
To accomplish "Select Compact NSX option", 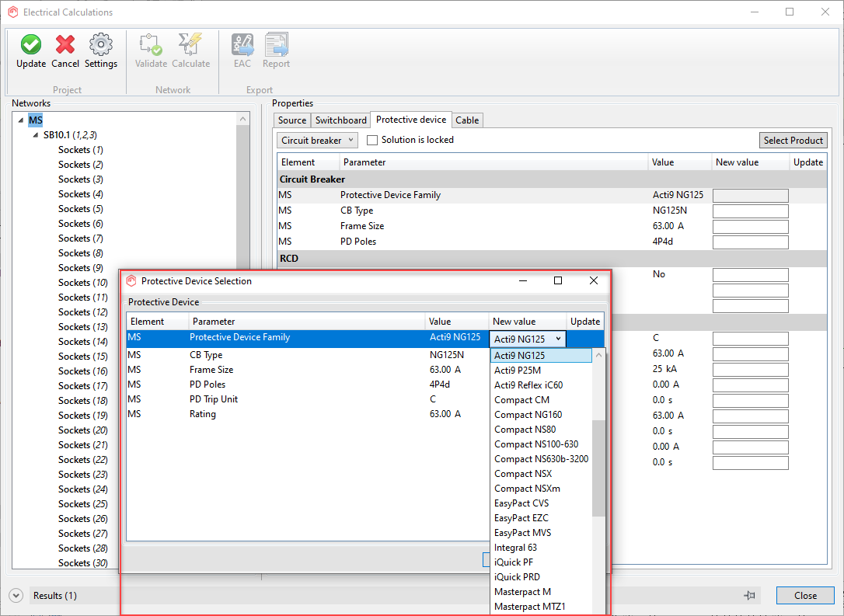I will 541,474.
